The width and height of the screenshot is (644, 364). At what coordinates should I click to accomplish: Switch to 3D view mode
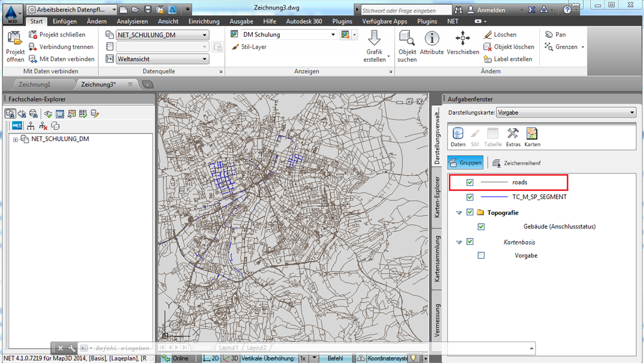pos(231,358)
